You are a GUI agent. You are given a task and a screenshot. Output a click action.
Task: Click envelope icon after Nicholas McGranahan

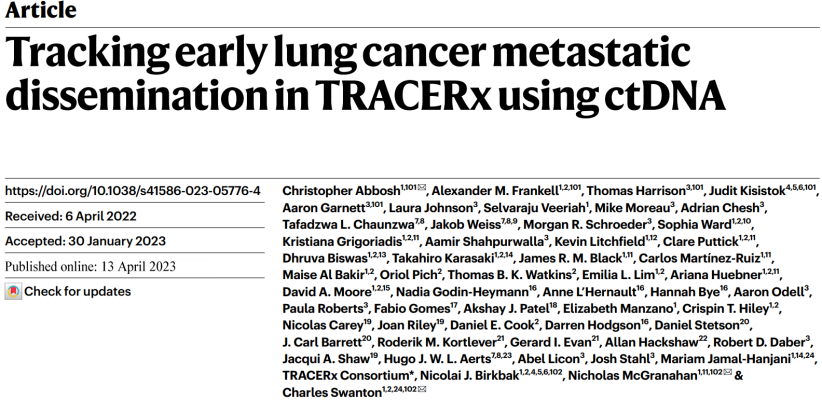click(x=728, y=372)
